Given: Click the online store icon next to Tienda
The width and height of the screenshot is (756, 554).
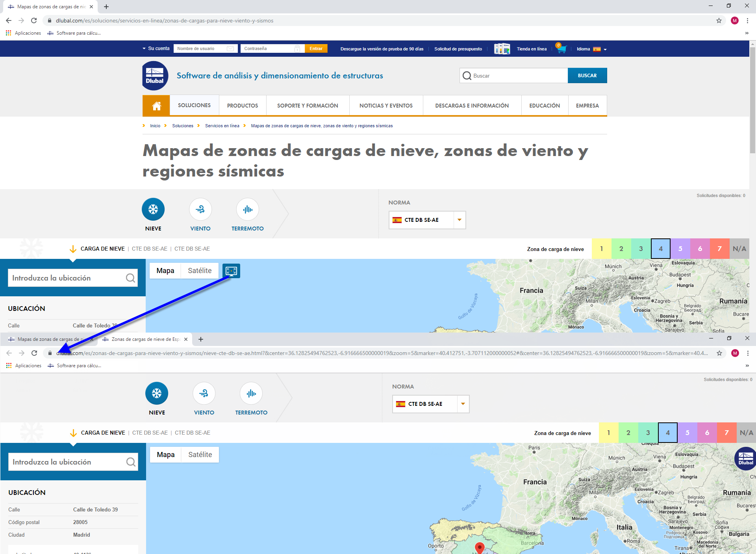Looking at the screenshot, I should coord(502,48).
